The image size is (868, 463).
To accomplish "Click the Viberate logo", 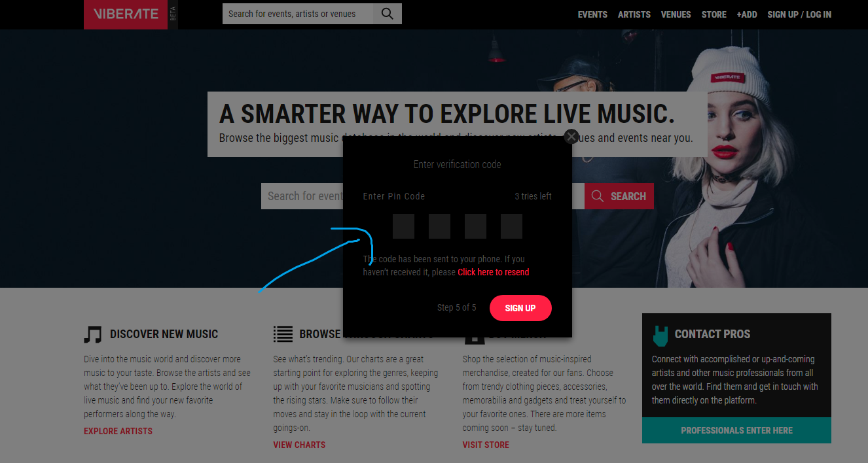I will (x=126, y=14).
